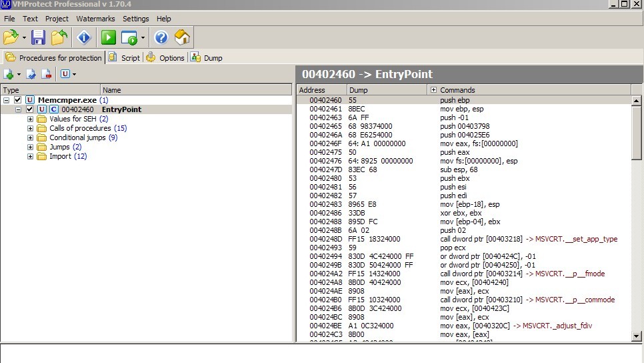The width and height of the screenshot is (644, 363).
Task: Click the Dump column header
Action: pyautogui.click(x=387, y=90)
